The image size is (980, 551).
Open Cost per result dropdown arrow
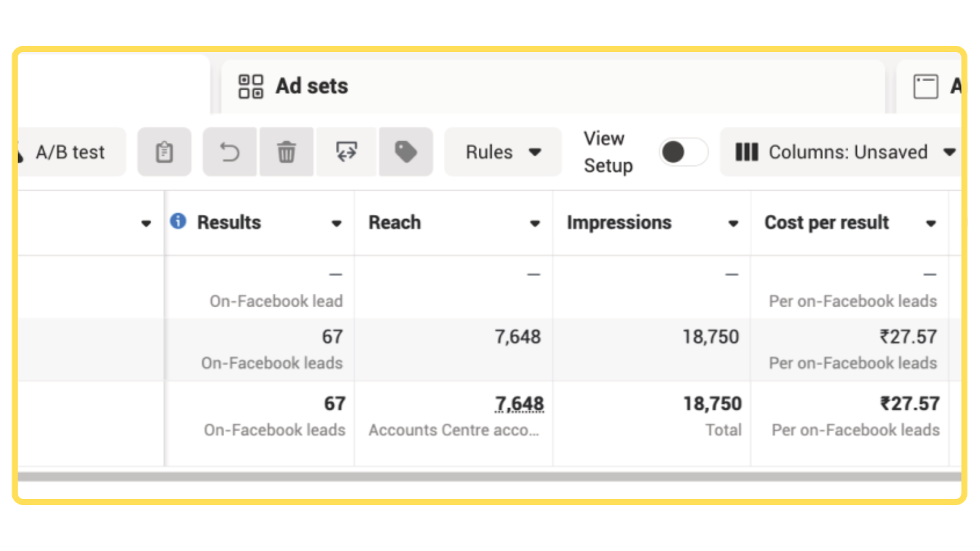pos(931,223)
